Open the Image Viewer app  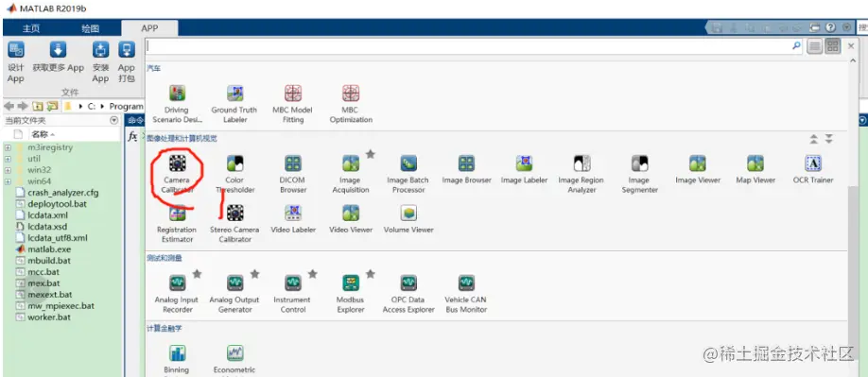698,170
